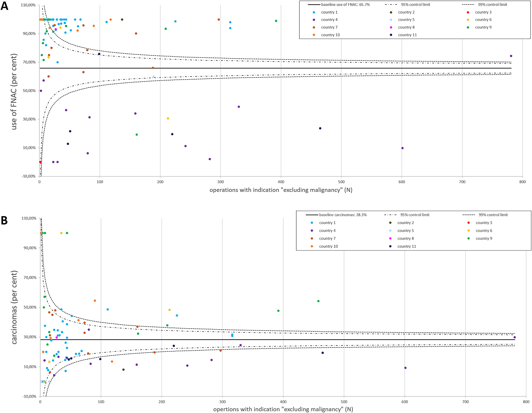The image size is (532, 413).
Task: Select the country 9 green marker in legend A
Action: (468, 27)
